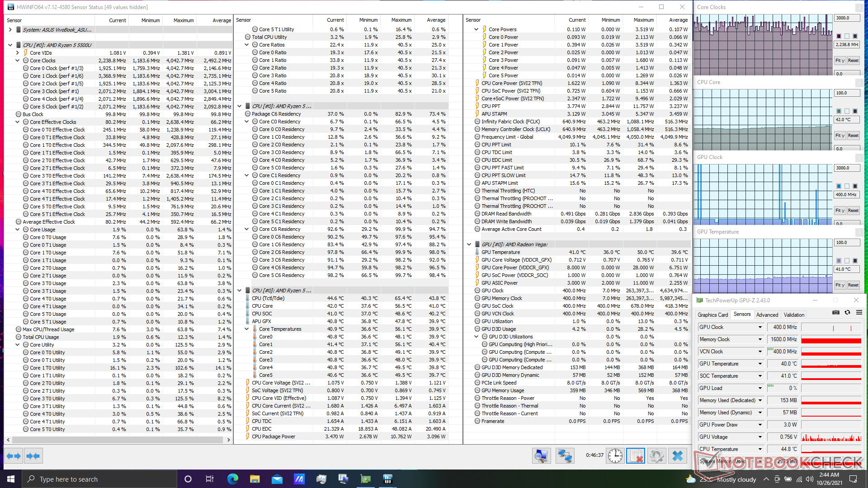Image resolution: width=868 pixels, height=488 pixels.
Task: Click Fit y on the CPU Core graph
Action: tap(840, 136)
